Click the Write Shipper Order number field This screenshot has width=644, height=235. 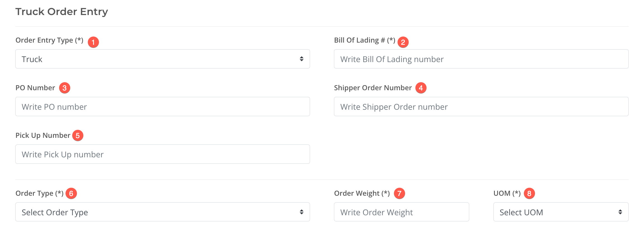pyautogui.click(x=481, y=106)
